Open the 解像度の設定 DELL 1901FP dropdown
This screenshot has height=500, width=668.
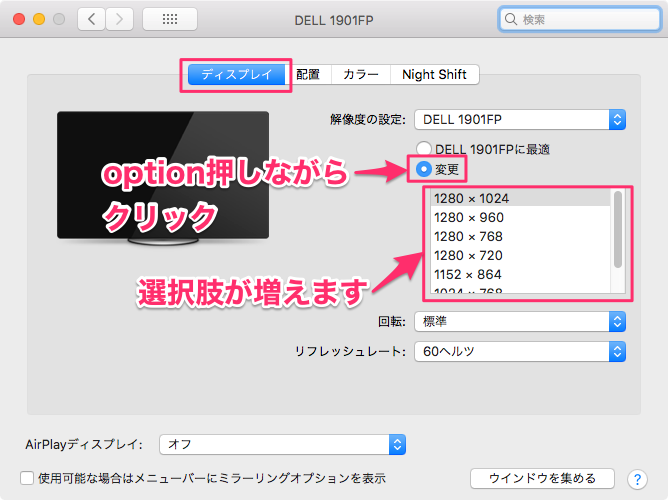point(520,120)
